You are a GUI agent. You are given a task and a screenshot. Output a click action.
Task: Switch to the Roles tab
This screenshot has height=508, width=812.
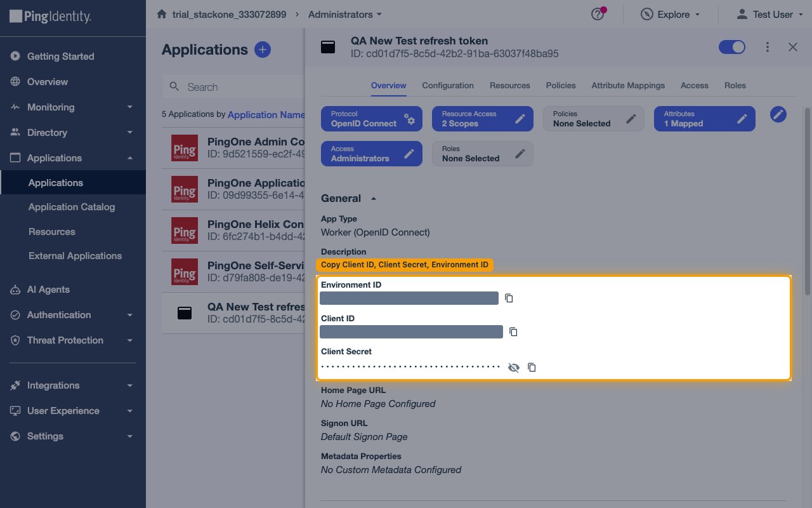(735, 85)
